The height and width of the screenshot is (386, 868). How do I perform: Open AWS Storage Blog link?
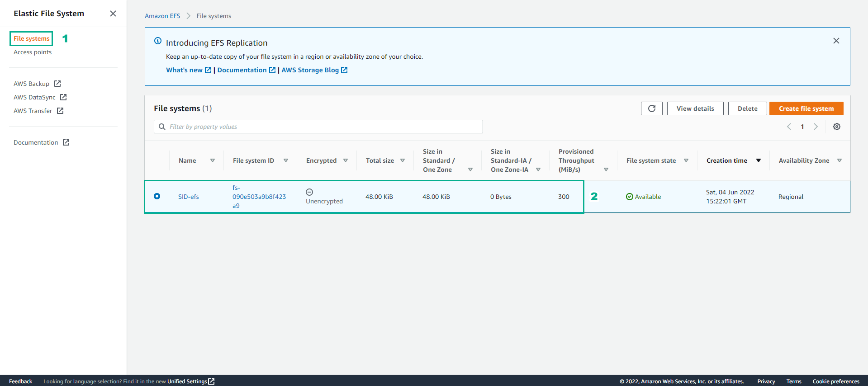pos(310,70)
